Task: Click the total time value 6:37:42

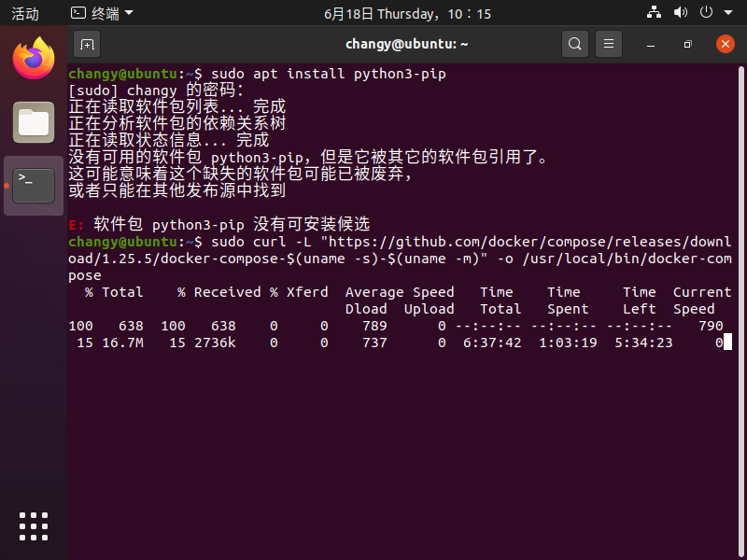Action: tap(492, 343)
